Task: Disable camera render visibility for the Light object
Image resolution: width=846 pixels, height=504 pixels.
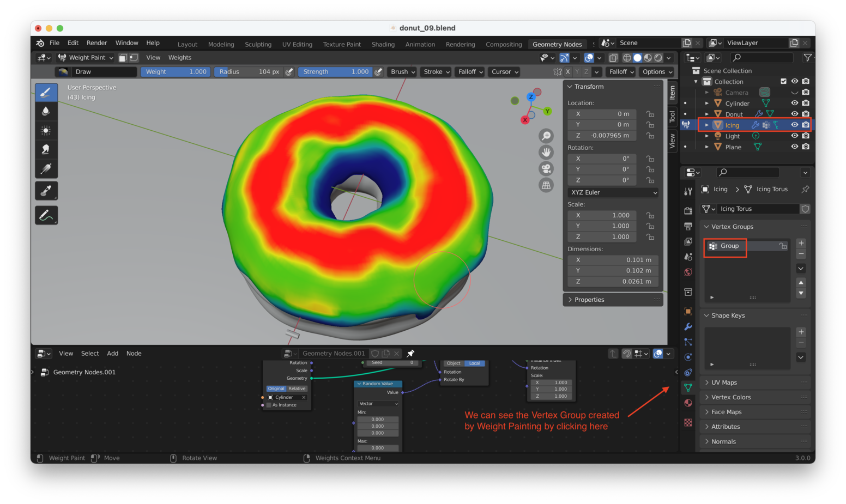Action: (806, 136)
